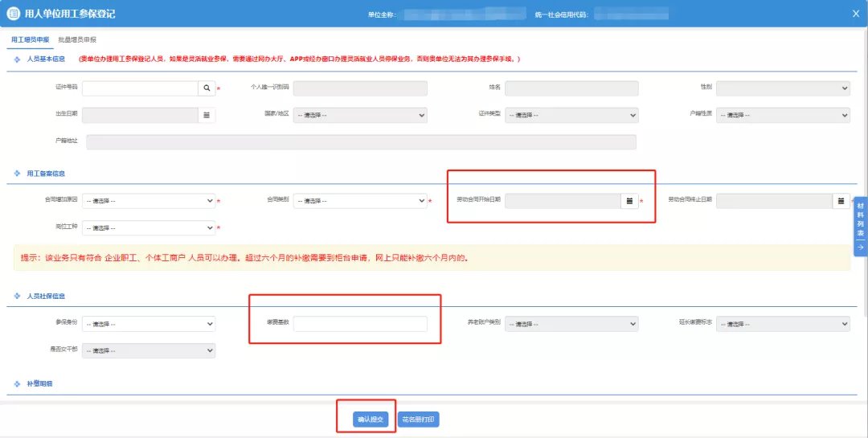868x438 pixels.
Task: Collapse the 补缴明细 section icon
Action: 18,385
